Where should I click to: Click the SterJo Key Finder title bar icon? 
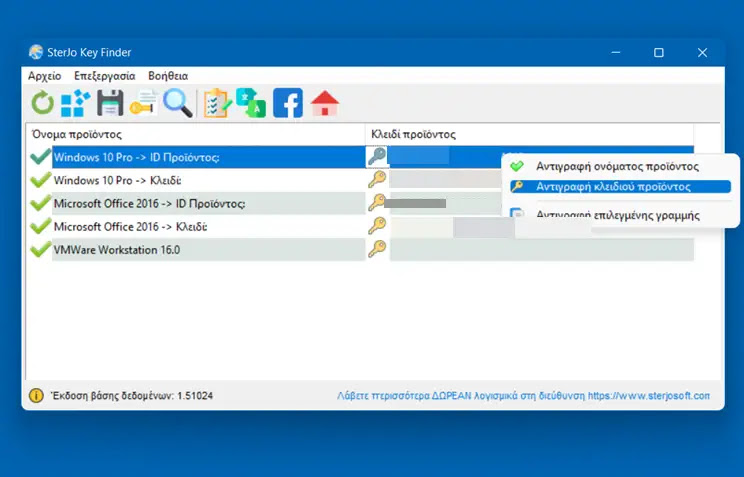point(36,52)
